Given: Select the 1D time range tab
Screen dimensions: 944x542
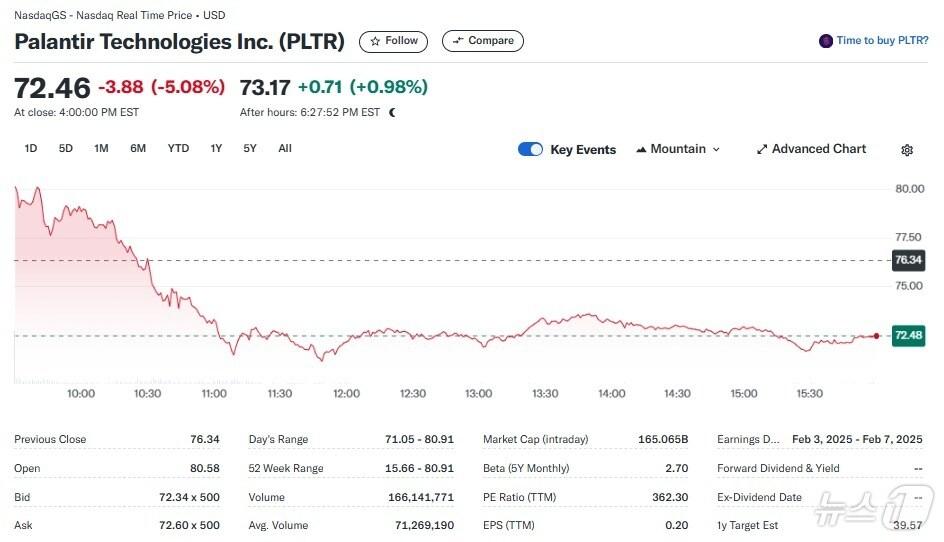Looking at the screenshot, I should coord(31,148).
